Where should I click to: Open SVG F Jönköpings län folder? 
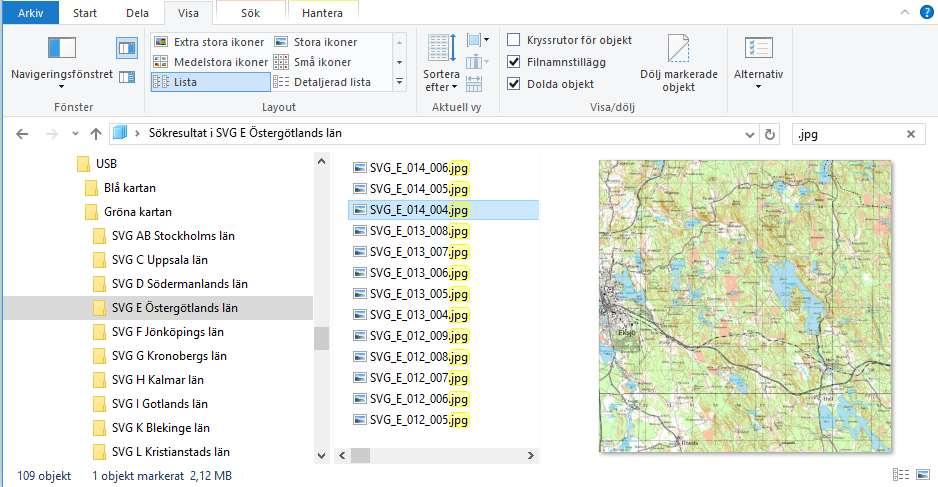pos(159,331)
